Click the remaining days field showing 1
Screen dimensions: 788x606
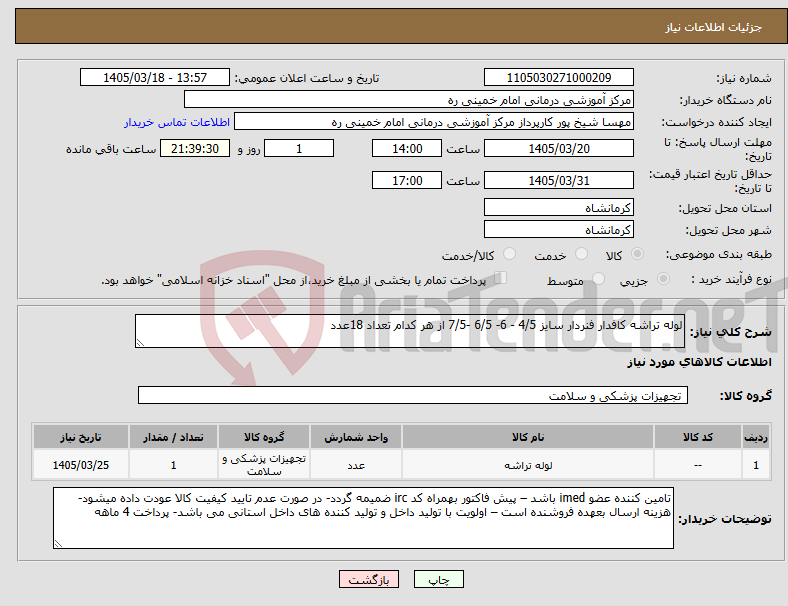coord(299,148)
